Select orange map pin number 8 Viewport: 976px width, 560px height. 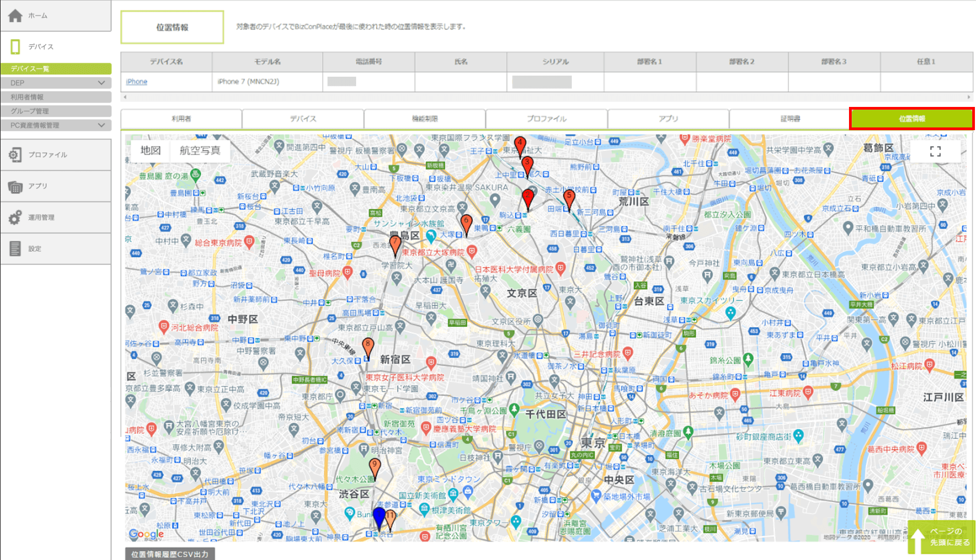point(368,348)
